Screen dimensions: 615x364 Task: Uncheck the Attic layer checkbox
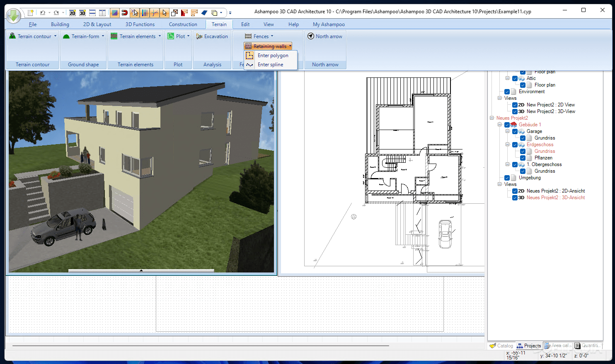[x=515, y=78]
